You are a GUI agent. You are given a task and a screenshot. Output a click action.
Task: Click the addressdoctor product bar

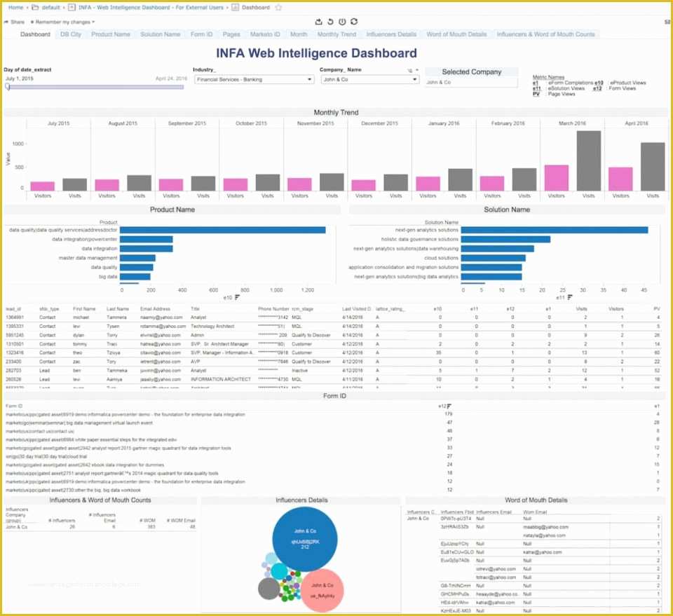pos(222,230)
